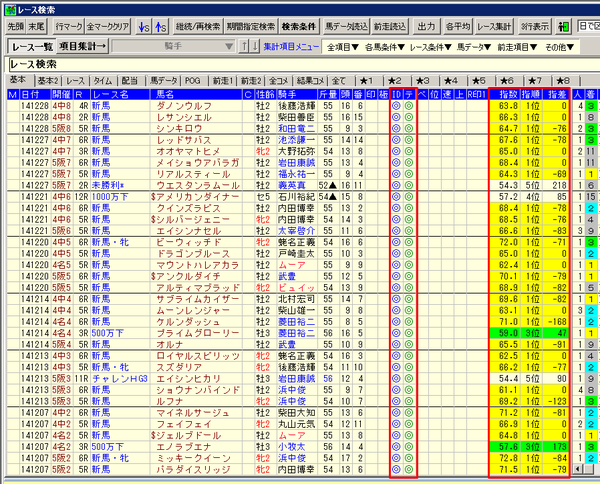Click the up arrow beside 騎手 combo
600x484 pixels.
244,46
